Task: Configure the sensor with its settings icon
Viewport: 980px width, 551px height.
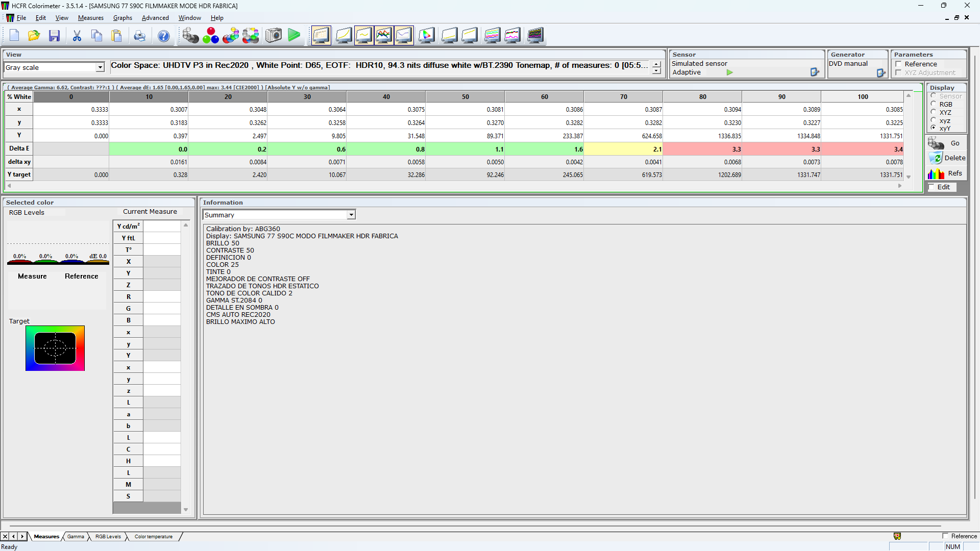Action: coord(815,72)
